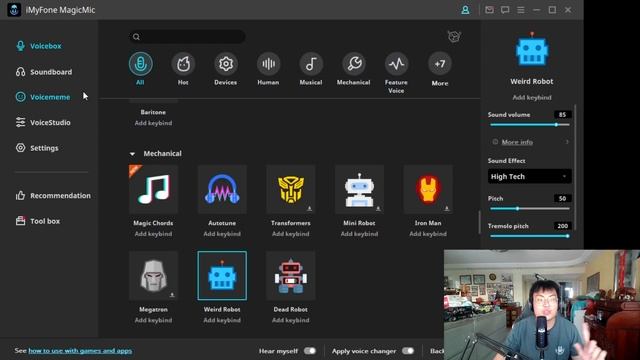Open the Sound Effect High Tech dropdown
This screenshot has height=360, width=640.
click(529, 176)
